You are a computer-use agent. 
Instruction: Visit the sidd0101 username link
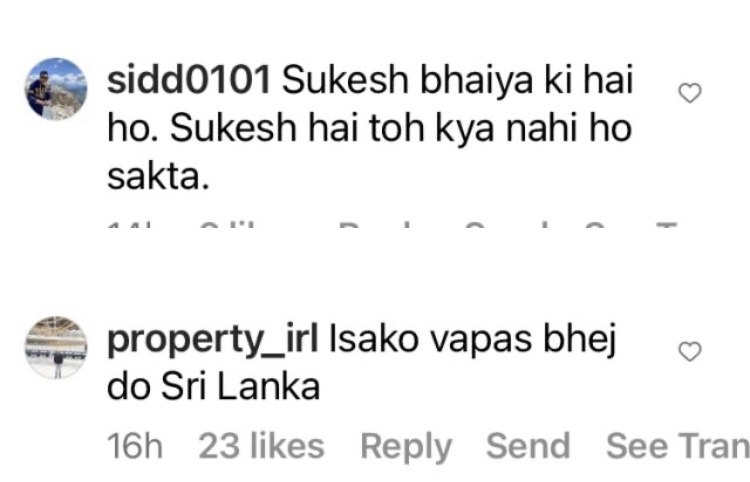click(x=189, y=80)
